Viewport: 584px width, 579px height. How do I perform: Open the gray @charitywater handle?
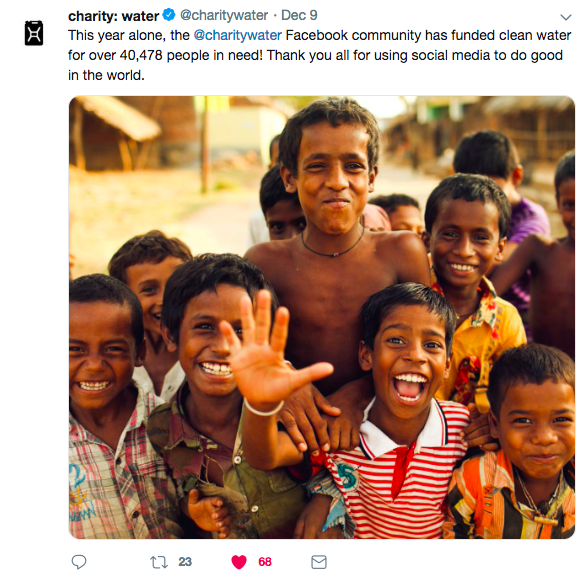[224, 15]
